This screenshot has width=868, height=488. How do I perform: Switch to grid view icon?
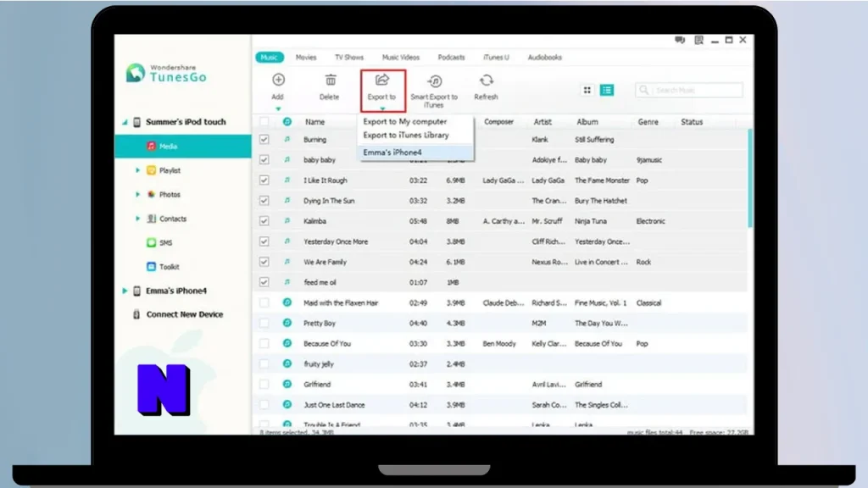[x=587, y=90]
